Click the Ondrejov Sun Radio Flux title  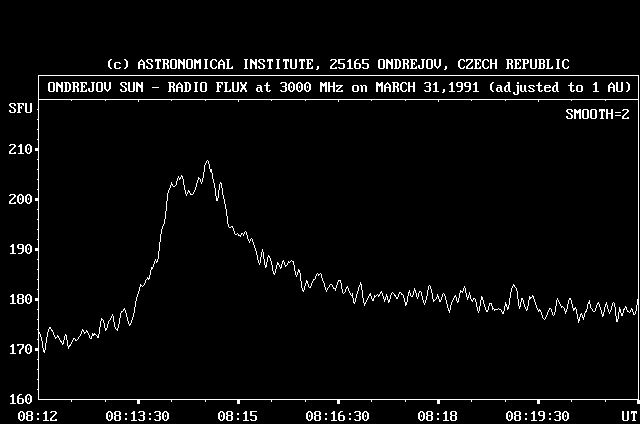click(x=338, y=87)
